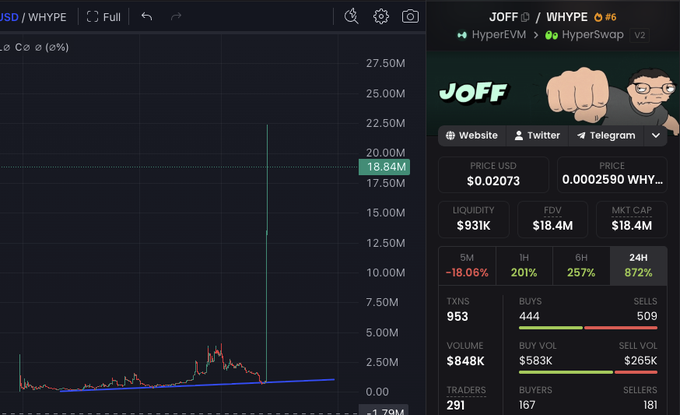Click the BUY VOL $583K value

point(536,360)
